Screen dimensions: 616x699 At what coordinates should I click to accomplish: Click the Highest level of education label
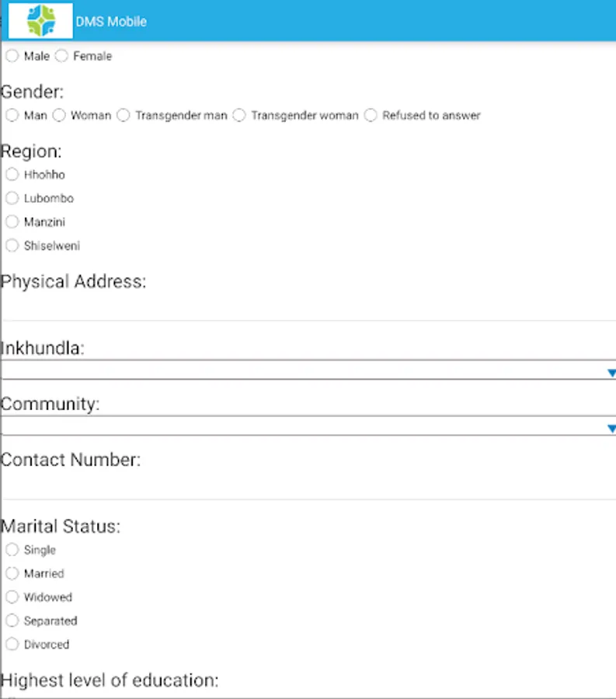pyautogui.click(x=110, y=680)
